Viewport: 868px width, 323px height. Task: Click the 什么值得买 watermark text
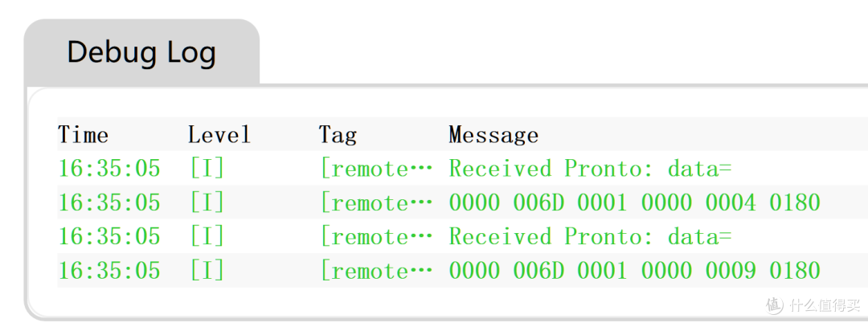[821, 305]
